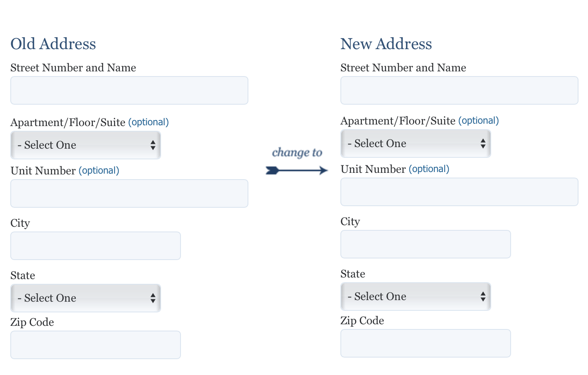Open New Address Apartment/Floor/Suite dropdown

click(416, 143)
